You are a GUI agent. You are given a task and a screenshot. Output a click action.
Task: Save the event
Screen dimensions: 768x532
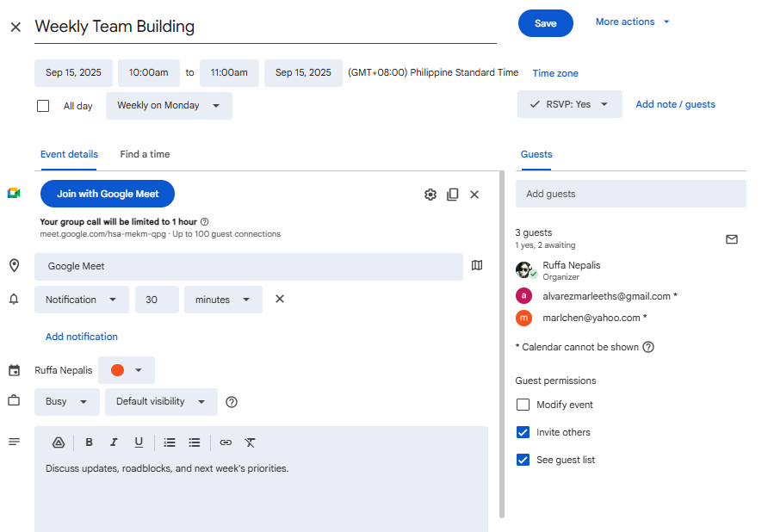(x=546, y=23)
